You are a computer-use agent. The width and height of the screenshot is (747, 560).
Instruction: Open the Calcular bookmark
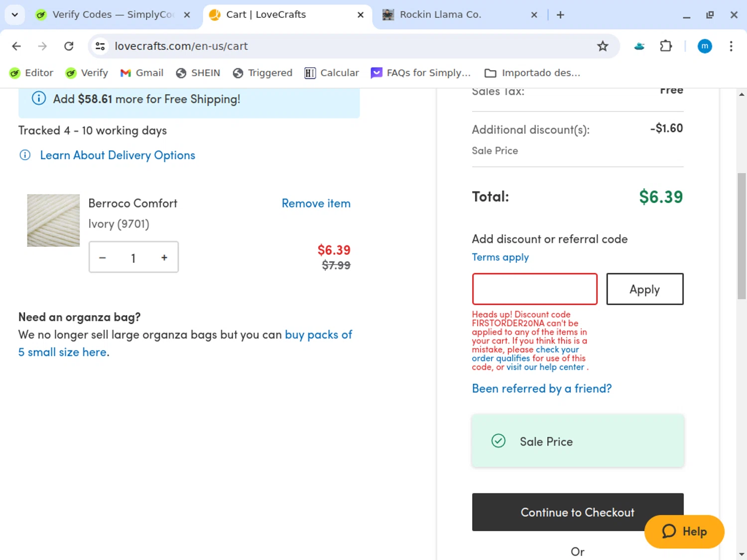pyautogui.click(x=331, y=73)
